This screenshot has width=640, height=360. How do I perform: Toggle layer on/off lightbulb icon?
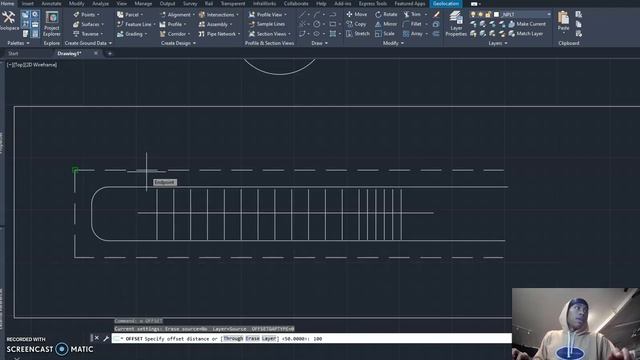473,14
